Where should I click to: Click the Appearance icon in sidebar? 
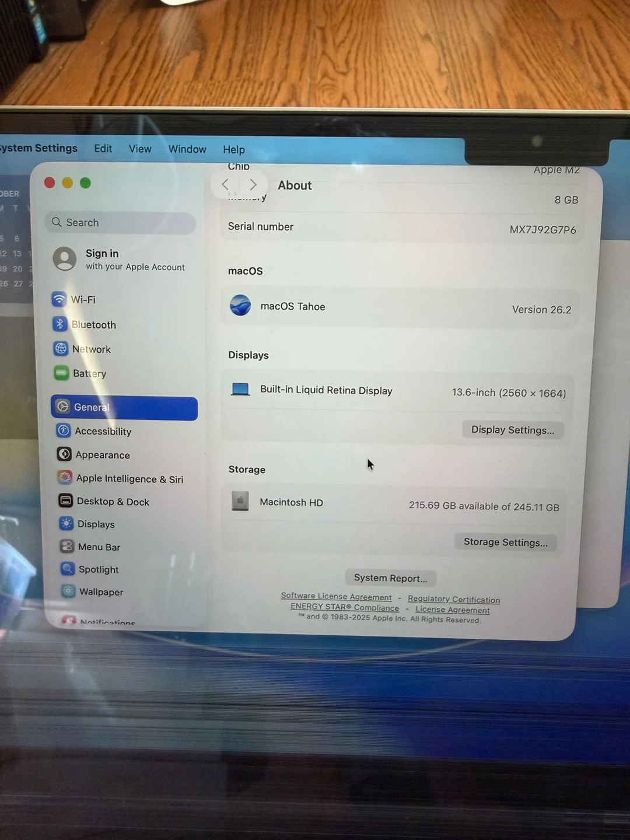(64, 454)
